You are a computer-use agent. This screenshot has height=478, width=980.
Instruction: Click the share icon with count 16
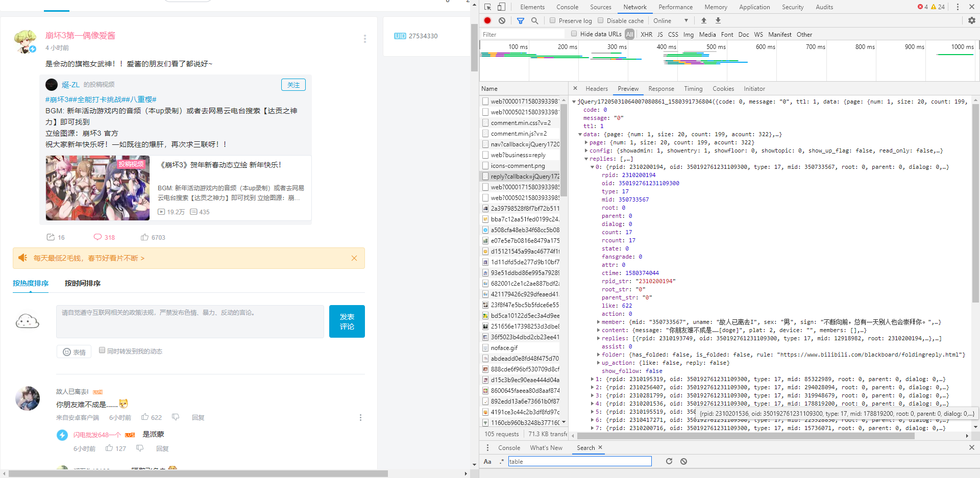click(51, 237)
